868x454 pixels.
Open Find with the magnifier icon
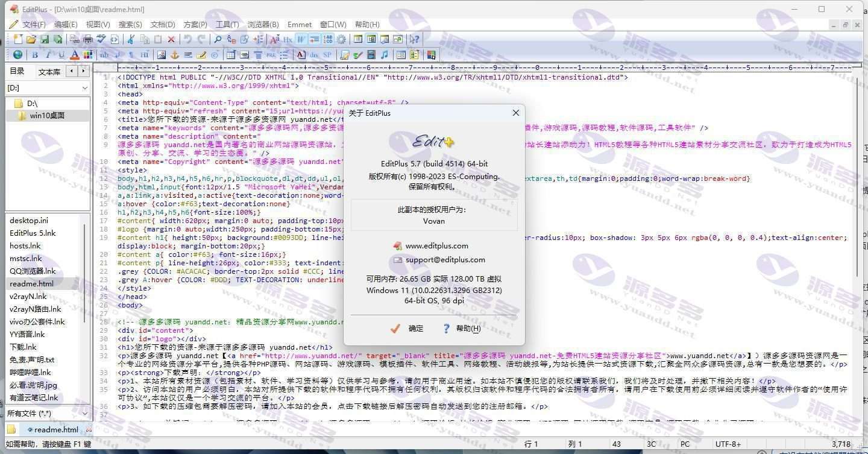point(218,39)
